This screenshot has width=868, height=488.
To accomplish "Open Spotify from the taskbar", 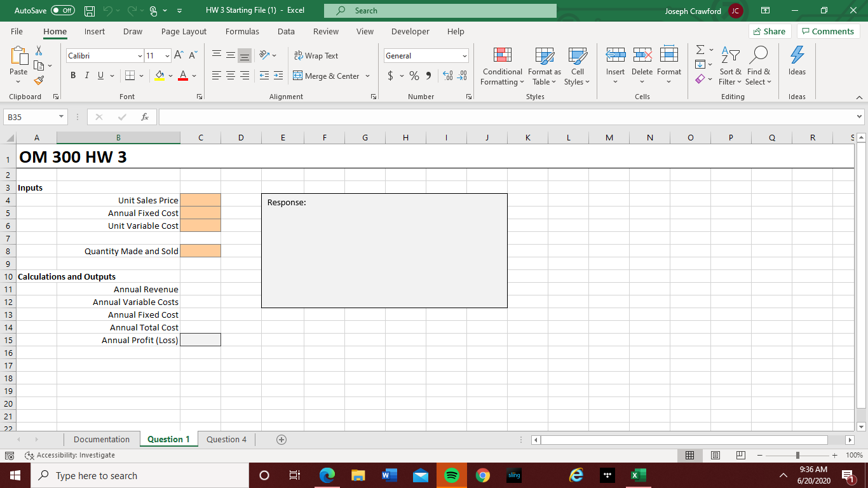I will pos(451,475).
